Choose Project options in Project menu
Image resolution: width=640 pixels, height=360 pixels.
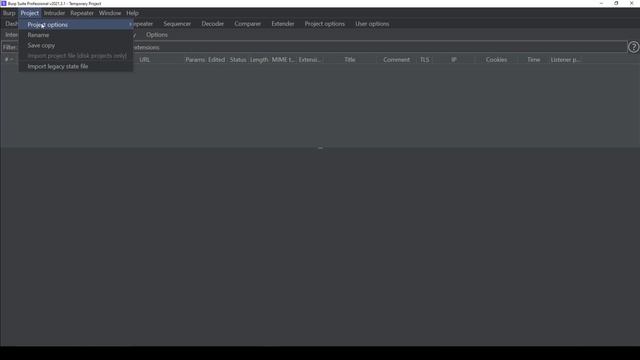(x=76, y=24)
